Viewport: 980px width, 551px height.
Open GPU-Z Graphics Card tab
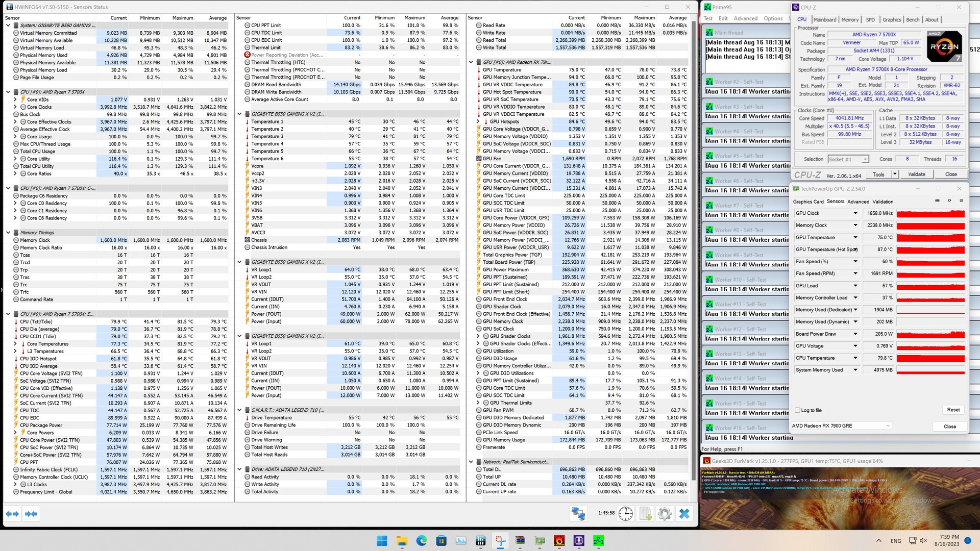808,202
